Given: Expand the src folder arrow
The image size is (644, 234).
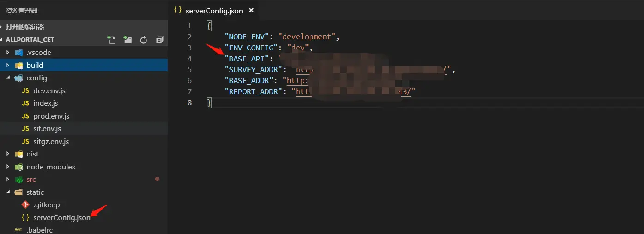Looking at the screenshot, I should pyautogui.click(x=8, y=180).
